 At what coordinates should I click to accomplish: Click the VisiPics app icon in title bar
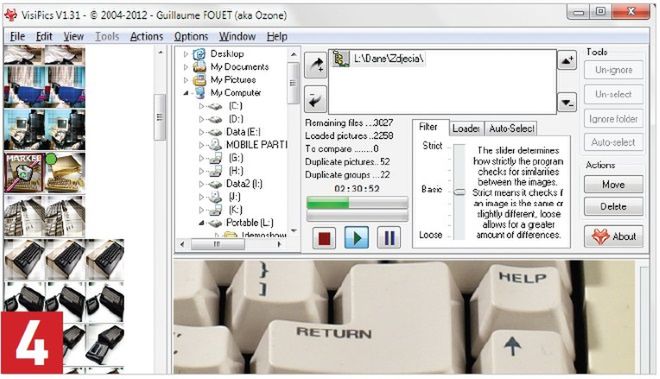(11, 15)
